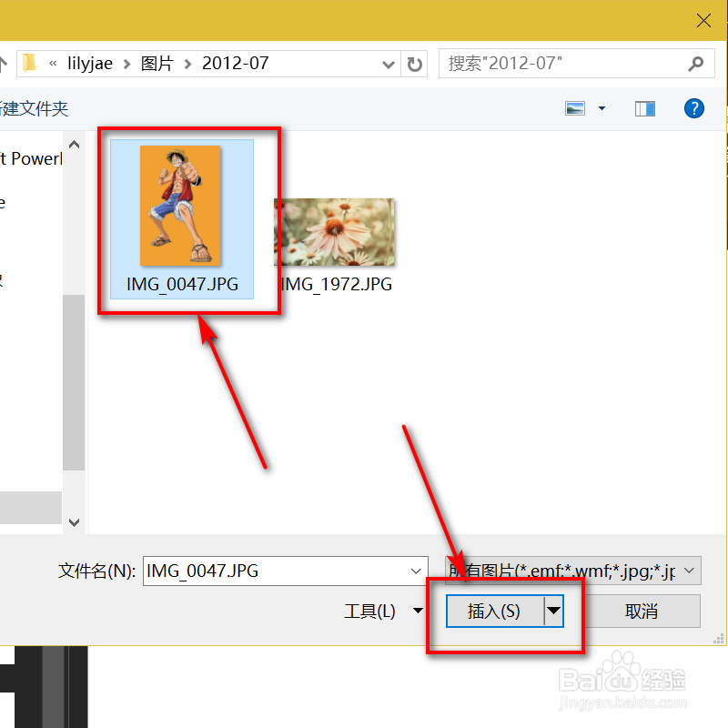
Task: Click the new folder button
Action: tap(35, 109)
